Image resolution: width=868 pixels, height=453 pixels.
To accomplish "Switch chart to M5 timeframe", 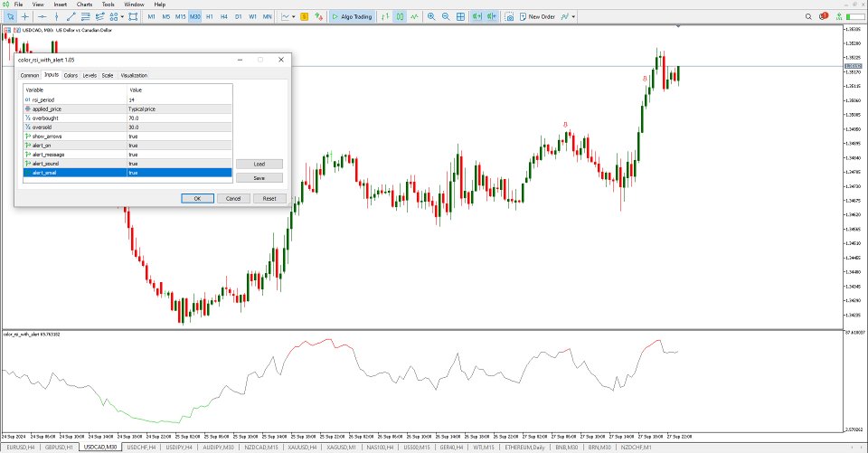I will tap(166, 16).
